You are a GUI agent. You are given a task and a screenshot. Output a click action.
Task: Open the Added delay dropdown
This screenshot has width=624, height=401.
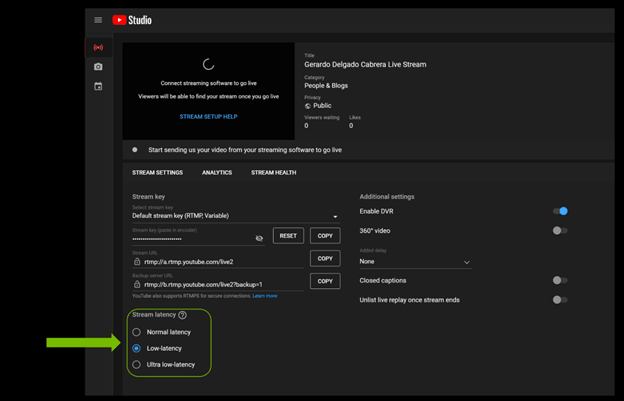click(414, 262)
